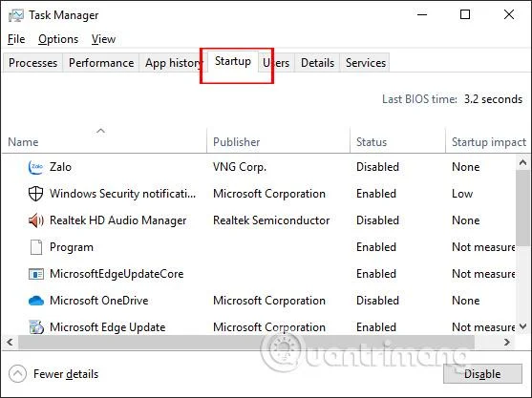Image resolution: width=532 pixels, height=398 pixels.
Task: Switch to the Services tab
Action: point(366,63)
